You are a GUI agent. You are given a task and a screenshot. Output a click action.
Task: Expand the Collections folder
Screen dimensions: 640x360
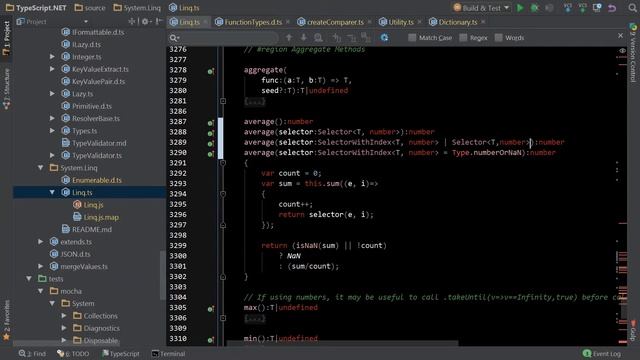click(64, 316)
